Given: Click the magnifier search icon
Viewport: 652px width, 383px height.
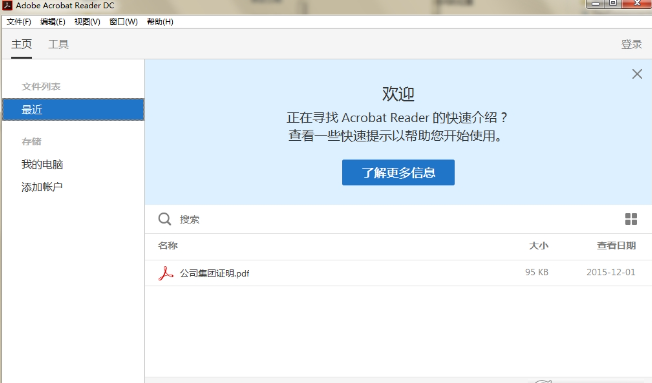Looking at the screenshot, I should (165, 219).
